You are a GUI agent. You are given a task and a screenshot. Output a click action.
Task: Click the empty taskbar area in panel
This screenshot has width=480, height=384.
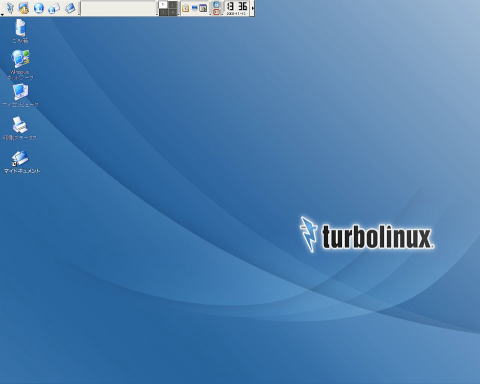coord(119,8)
